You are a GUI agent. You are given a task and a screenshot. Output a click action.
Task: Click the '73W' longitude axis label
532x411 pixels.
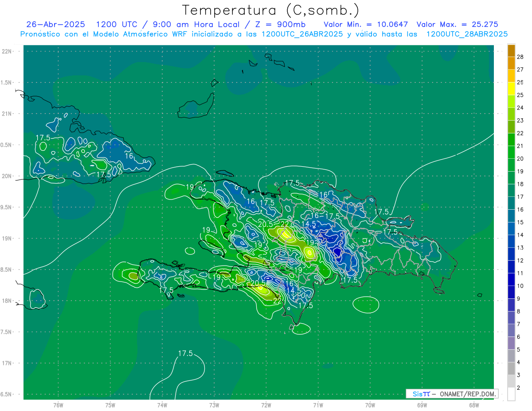[x=214, y=405]
